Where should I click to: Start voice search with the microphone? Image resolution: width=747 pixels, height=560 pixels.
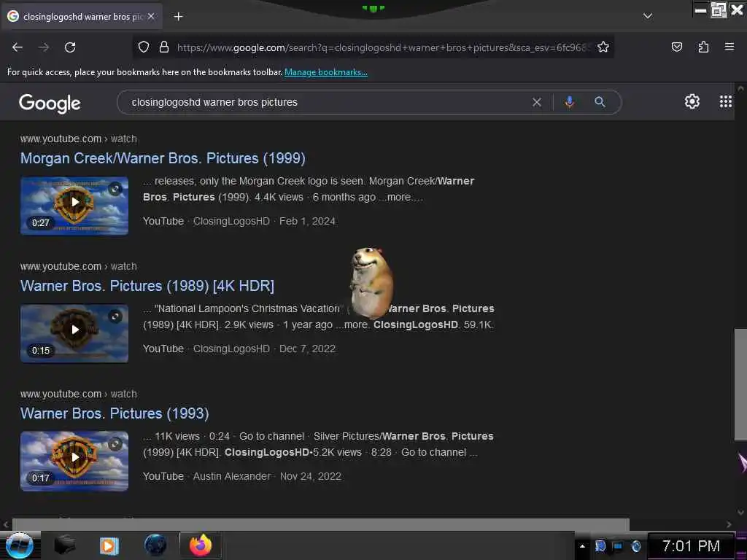click(x=569, y=102)
